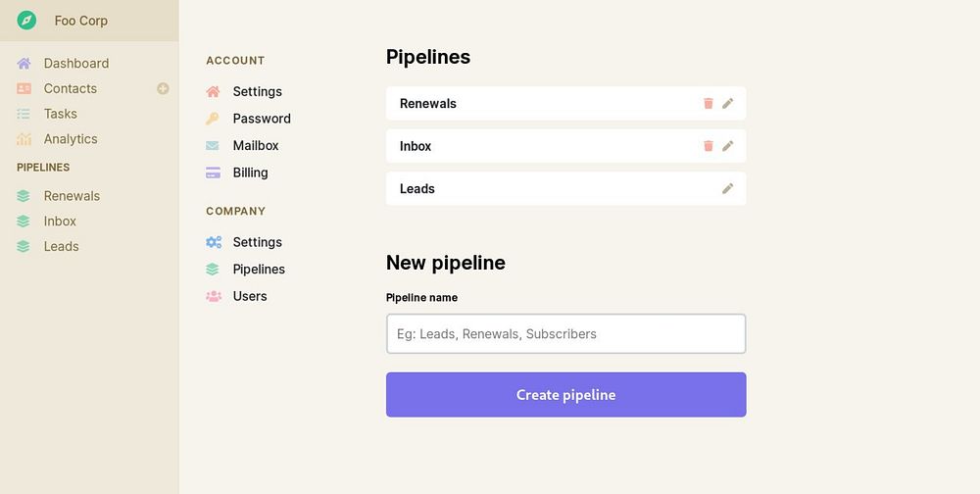Screen dimensions: 980x494
Task: Open account Password settings
Action: (261, 119)
